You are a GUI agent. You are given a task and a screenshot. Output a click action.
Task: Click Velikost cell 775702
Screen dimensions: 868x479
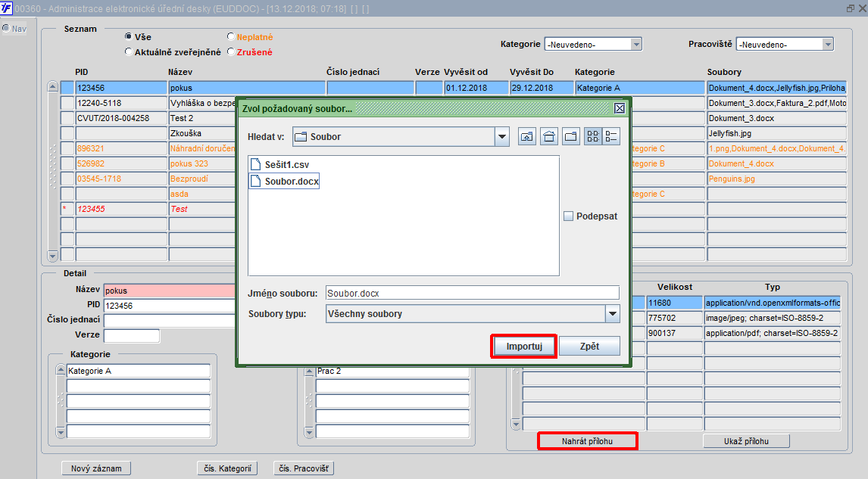pos(674,318)
